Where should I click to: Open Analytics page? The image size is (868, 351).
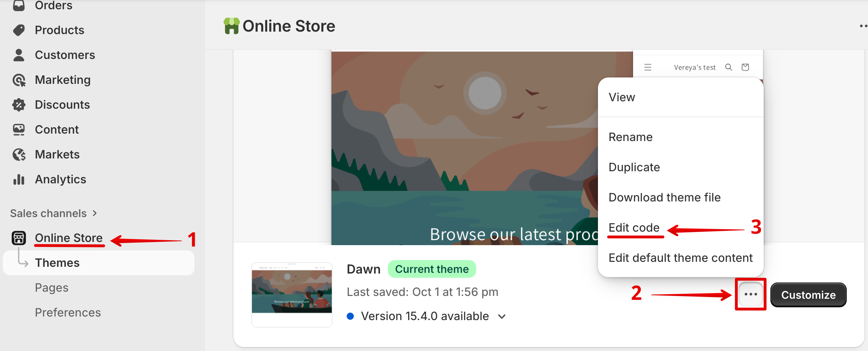click(x=61, y=179)
